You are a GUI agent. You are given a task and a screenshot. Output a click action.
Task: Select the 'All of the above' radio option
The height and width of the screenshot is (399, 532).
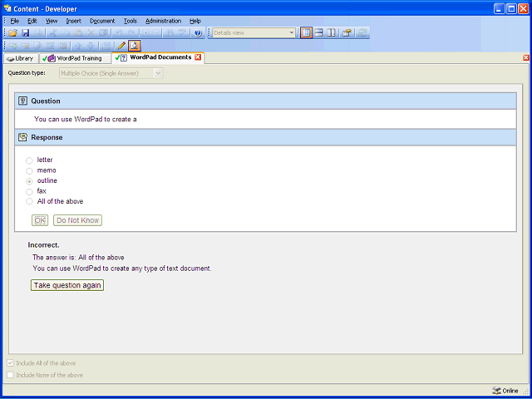point(30,202)
